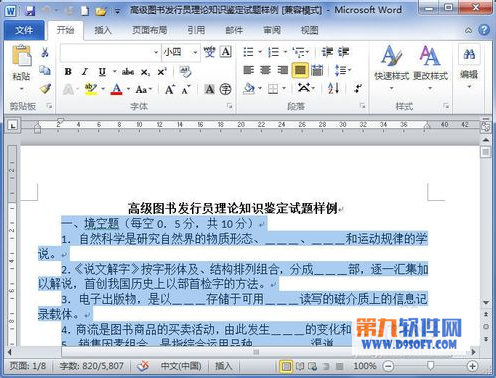496x378 pixels.
Task: Switch to the References tab
Action: tap(196, 30)
